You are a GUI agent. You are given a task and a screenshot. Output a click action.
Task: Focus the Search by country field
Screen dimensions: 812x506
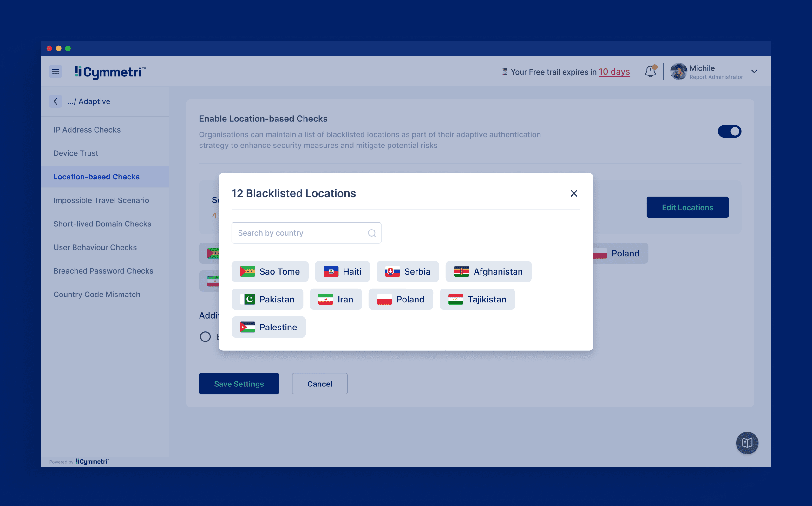coord(299,233)
